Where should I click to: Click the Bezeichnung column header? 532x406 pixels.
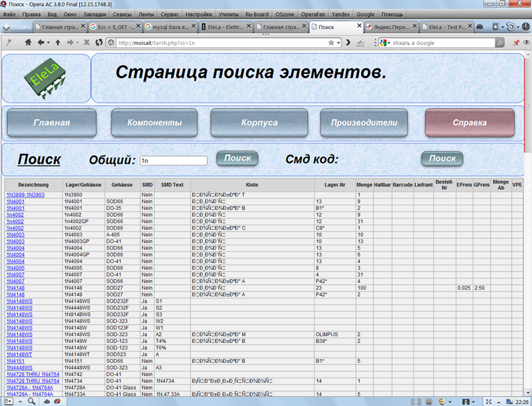point(33,185)
